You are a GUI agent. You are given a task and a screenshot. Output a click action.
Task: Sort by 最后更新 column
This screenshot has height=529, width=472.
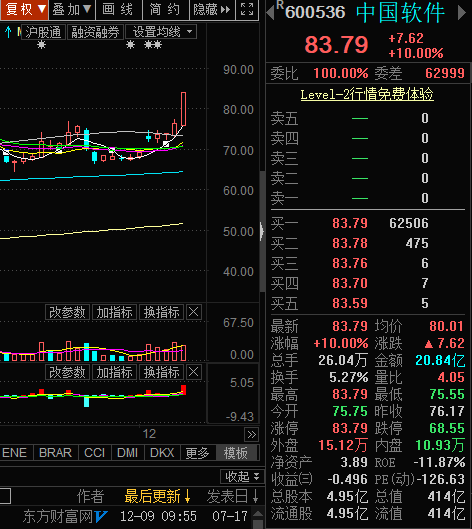tap(158, 496)
